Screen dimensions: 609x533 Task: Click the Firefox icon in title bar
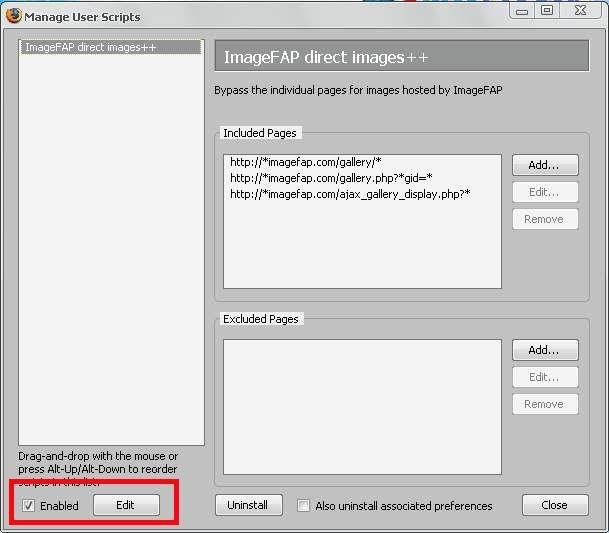[13, 16]
